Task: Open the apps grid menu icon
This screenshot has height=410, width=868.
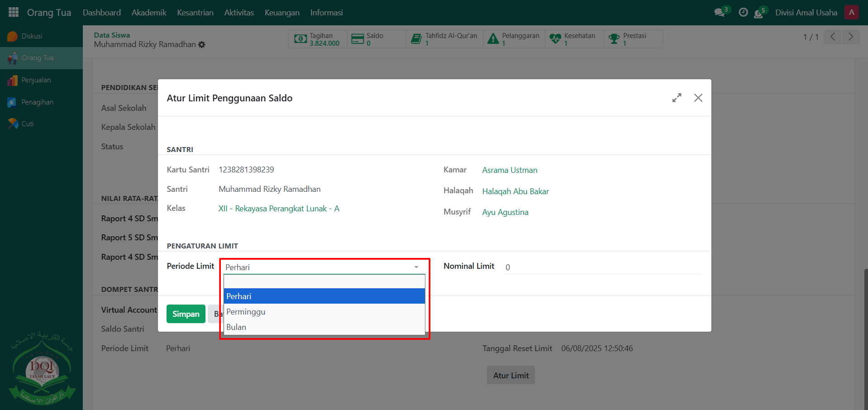Action: (14, 12)
